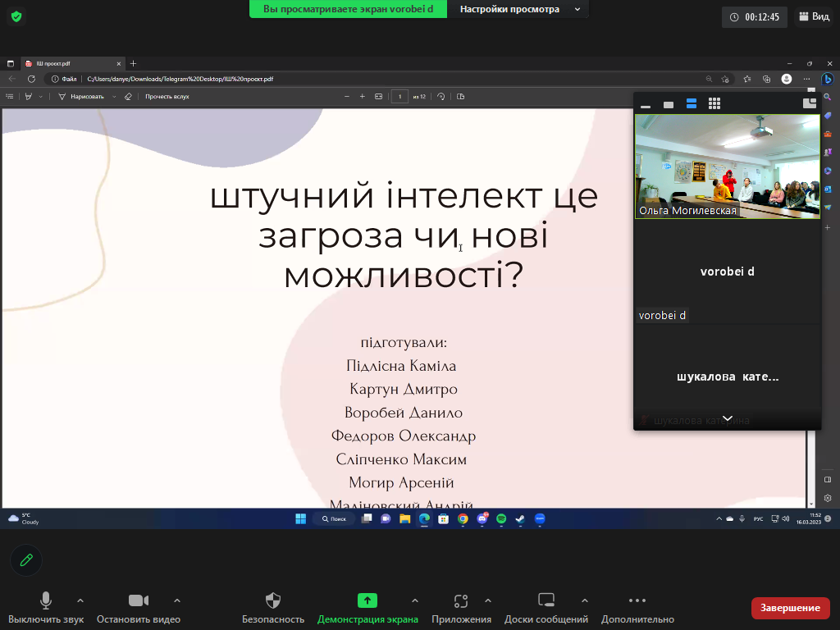
Task: Select Ольга Могилевская video thumbnail
Action: click(x=728, y=167)
